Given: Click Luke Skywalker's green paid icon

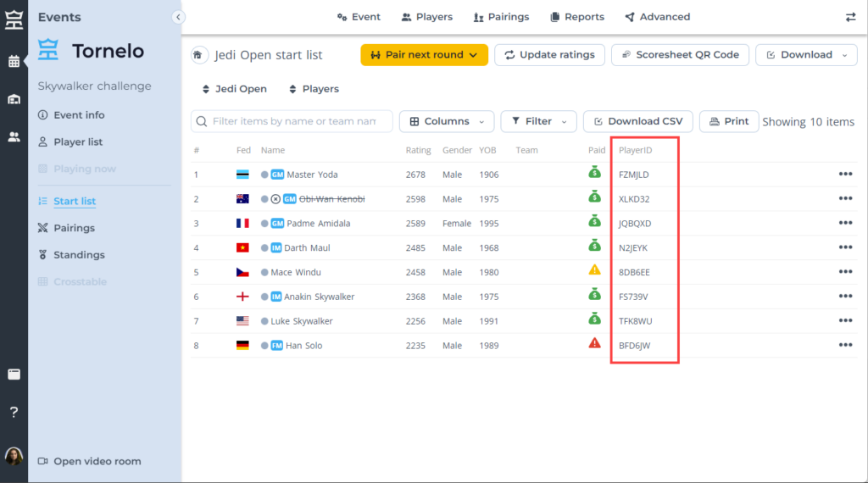Looking at the screenshot, I should coord(594,318).
